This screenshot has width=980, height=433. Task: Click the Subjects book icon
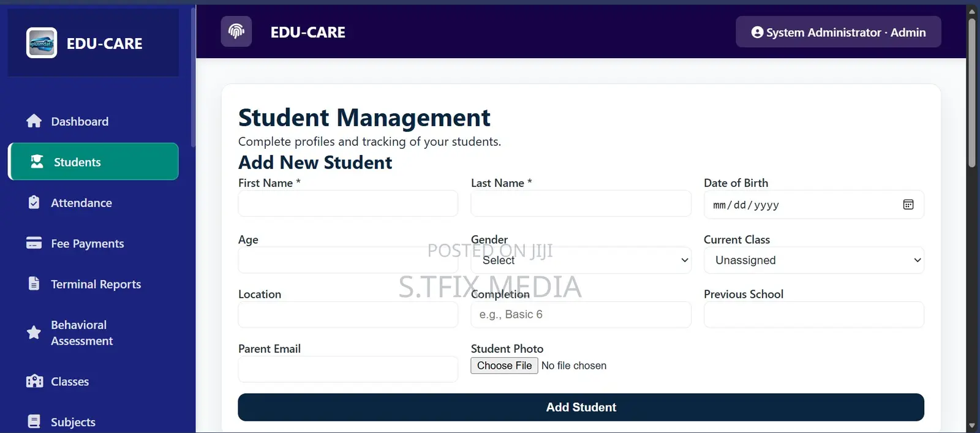34,421
